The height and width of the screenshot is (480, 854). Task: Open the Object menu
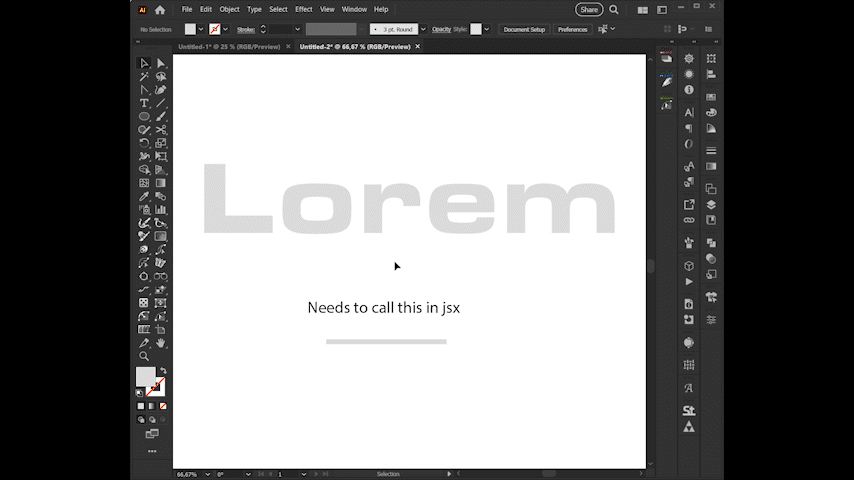pyautogui.click(x=229, y=9)
